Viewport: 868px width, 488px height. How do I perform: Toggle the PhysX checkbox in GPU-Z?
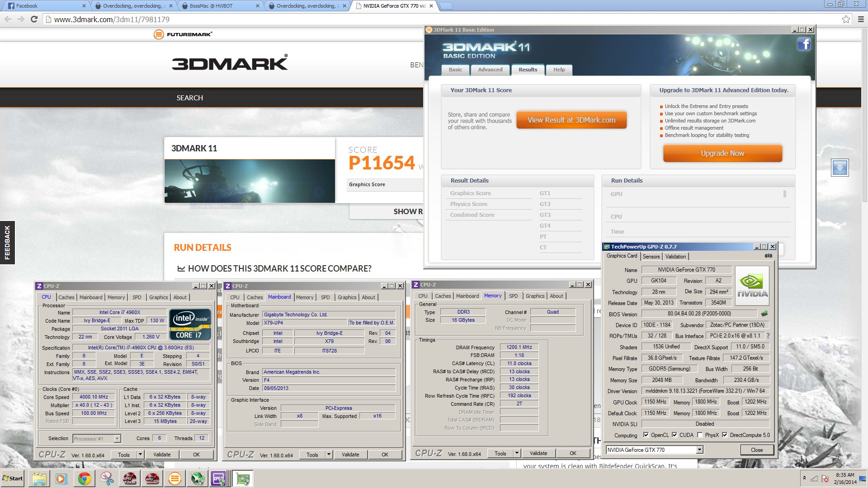[700, 435]
